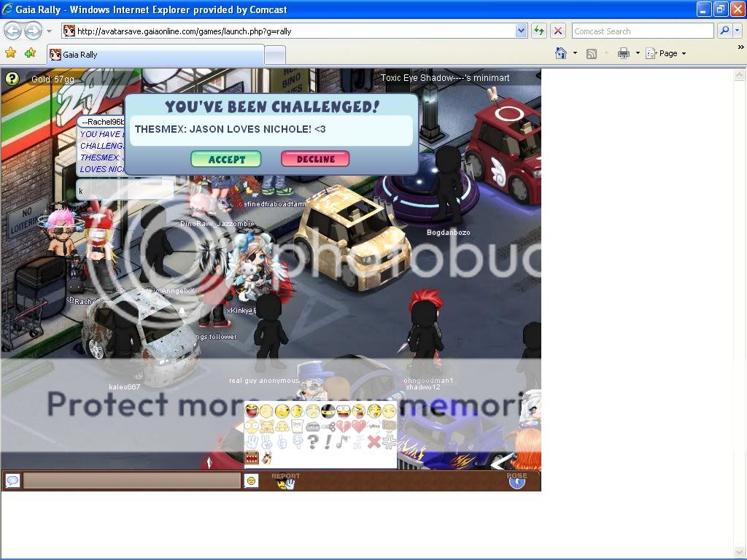Select the music note emoticon
This screenshot has width=747, height=560.
click(x=343, y=442)
